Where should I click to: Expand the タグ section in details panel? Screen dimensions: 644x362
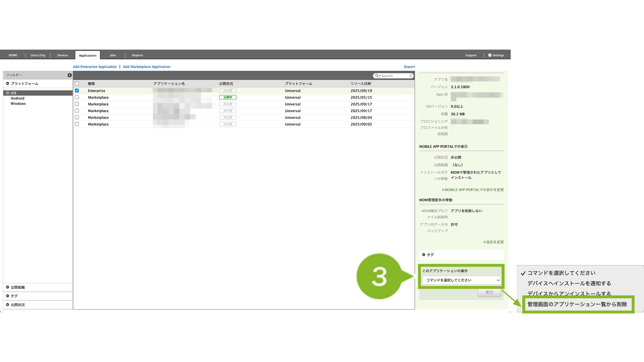[x=424, y=255]
